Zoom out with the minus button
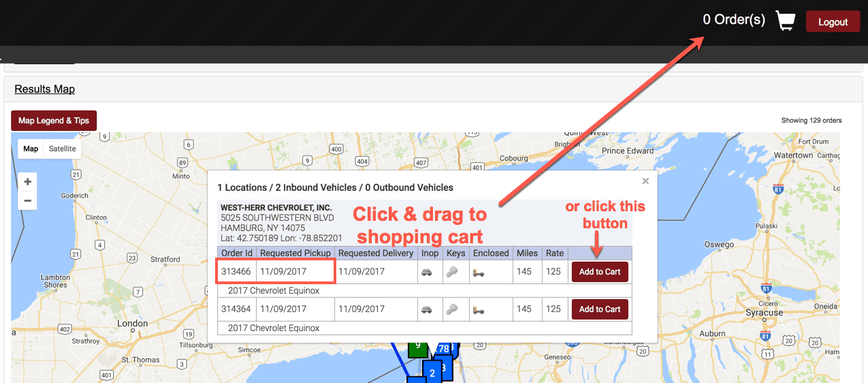The width and height of the screenshot is (868, 383). click(28, 200)
